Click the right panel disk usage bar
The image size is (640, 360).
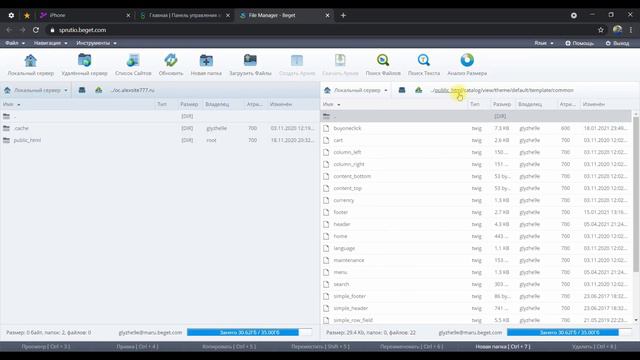569,332
